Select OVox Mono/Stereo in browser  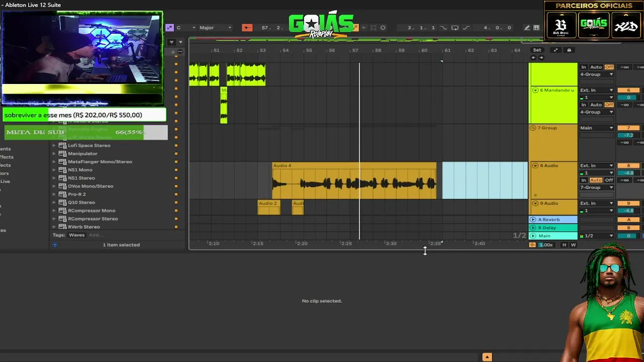tap(91, 187)
